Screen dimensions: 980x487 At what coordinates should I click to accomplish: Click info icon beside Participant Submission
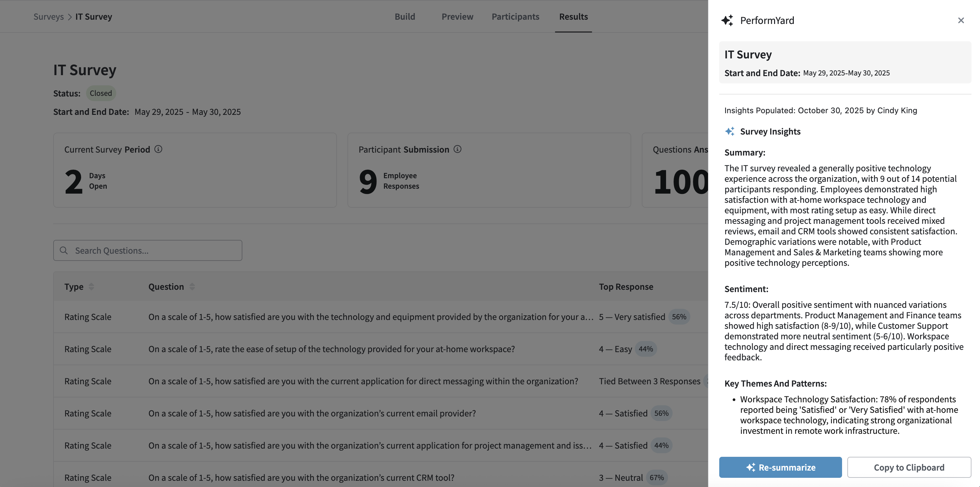pyautogui.click(x=457, y=149)
